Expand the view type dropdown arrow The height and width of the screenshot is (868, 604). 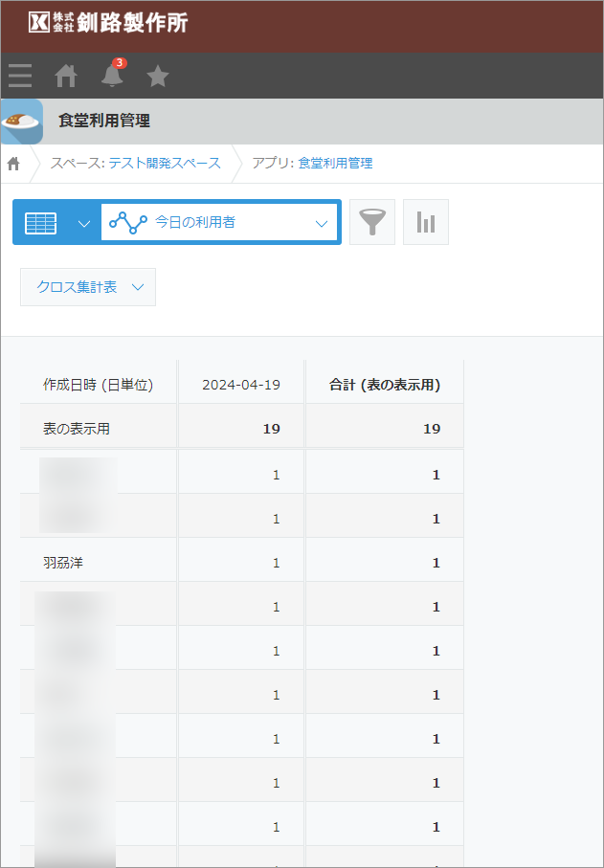click(x=84, y=223)
